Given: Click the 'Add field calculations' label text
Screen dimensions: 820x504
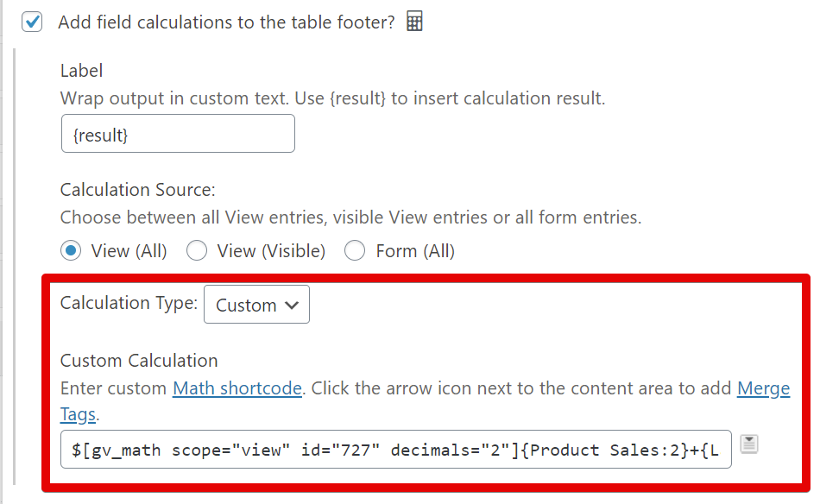Looking at the screenshot, I should pyautogui.click(x=226, y=22).
